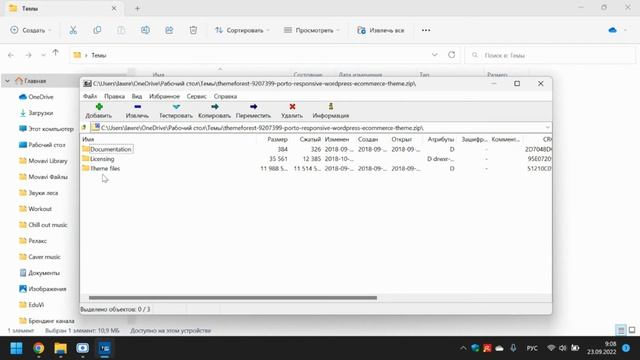Click the Cut scissors icon in Explorer
This screenshot has width=640, height=360.
pos(73,30)
